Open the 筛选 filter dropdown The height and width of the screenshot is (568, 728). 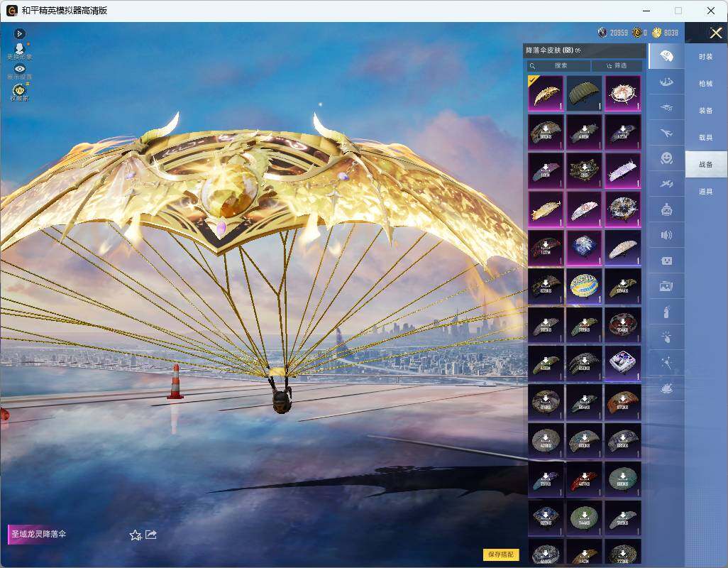coord(617,65)
